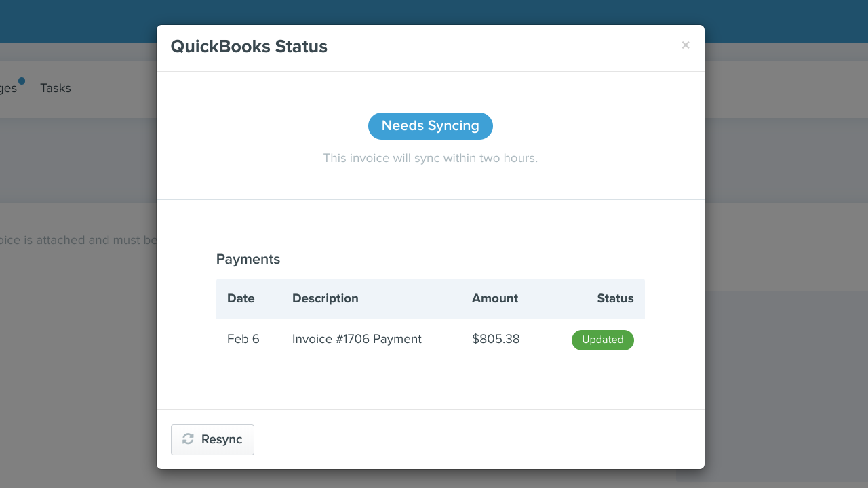Image resolution: width=868 pixels, height=488 pixels.
Task: Click the Description column header
Action: coord(325,298)
